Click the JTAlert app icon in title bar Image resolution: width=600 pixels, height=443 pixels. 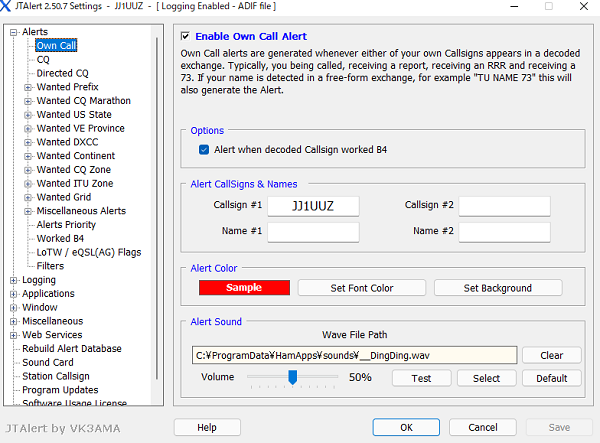[x=9, y=8]
